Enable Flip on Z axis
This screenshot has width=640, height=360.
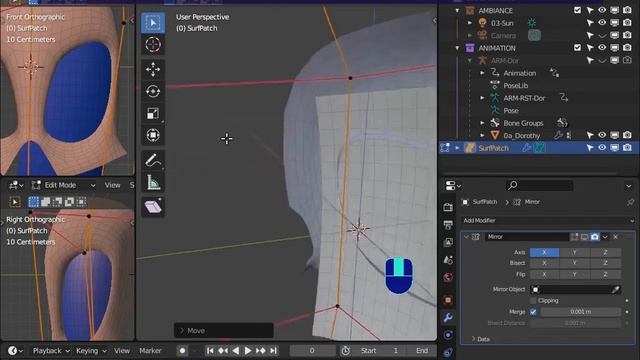coord(605,274)
